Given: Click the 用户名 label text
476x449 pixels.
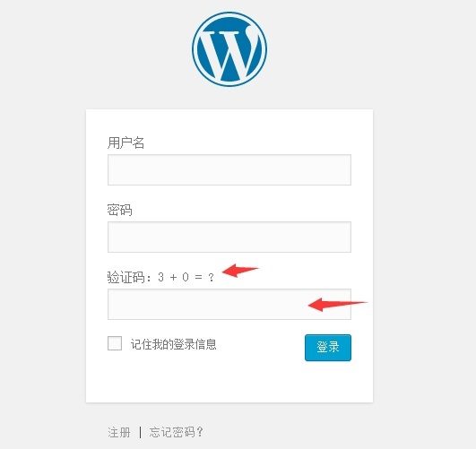Looking at the screenshot, I should [x=125, y=142].
